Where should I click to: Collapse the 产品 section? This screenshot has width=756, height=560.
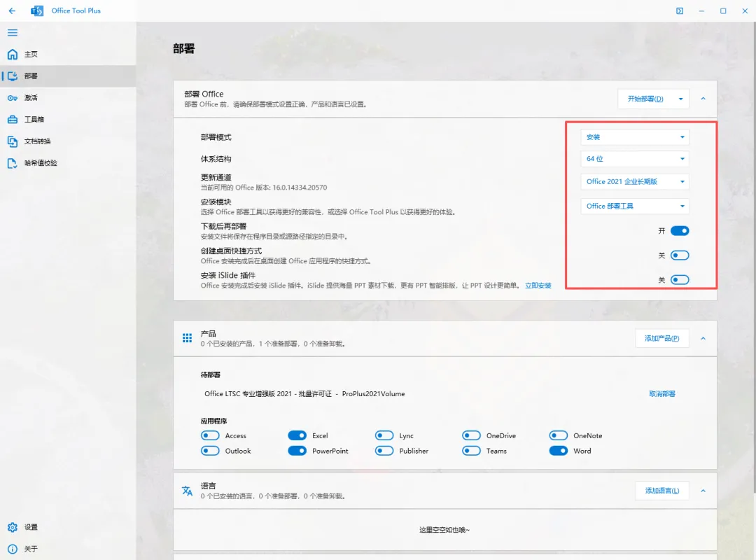point(703,338)
